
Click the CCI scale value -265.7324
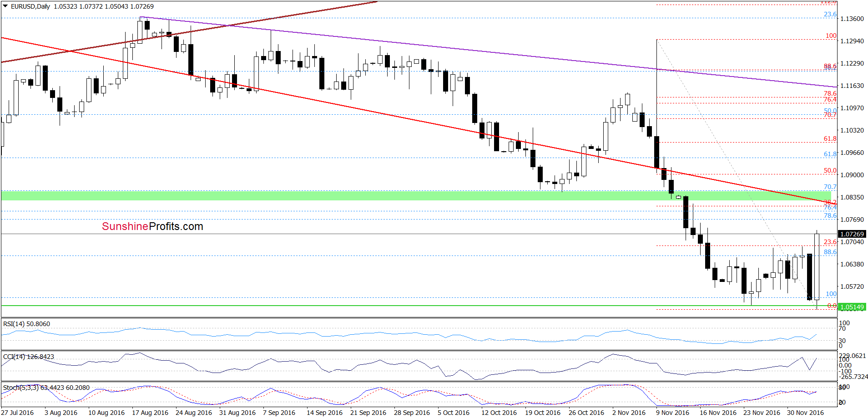point(853,377)
